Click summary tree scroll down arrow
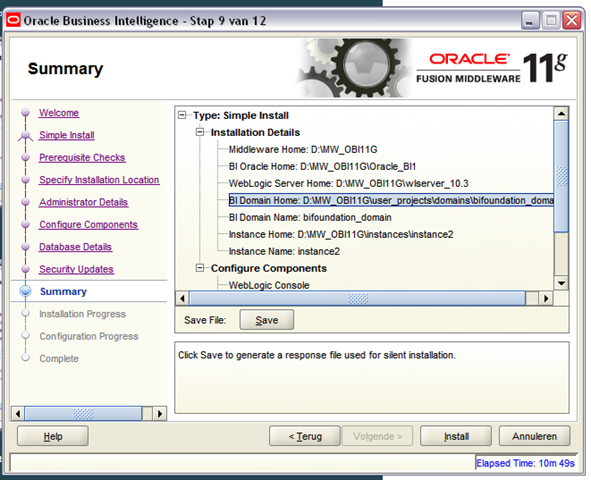 561,283
